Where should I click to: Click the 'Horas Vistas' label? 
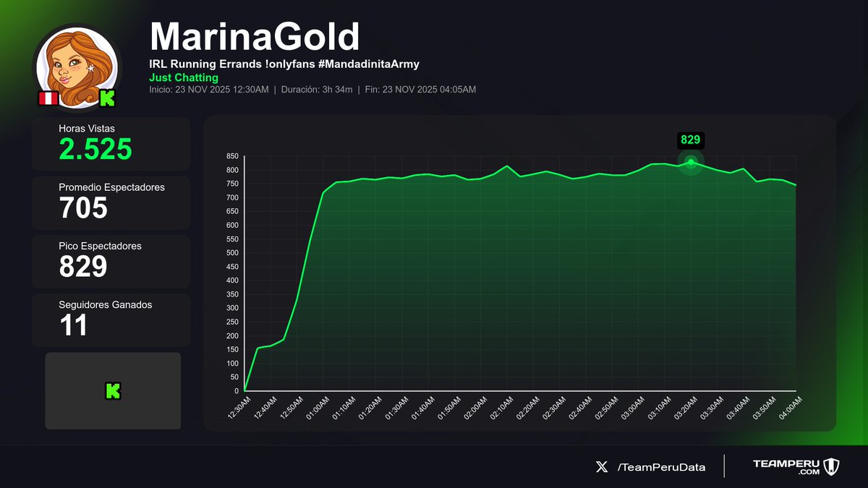click(87, 128)
